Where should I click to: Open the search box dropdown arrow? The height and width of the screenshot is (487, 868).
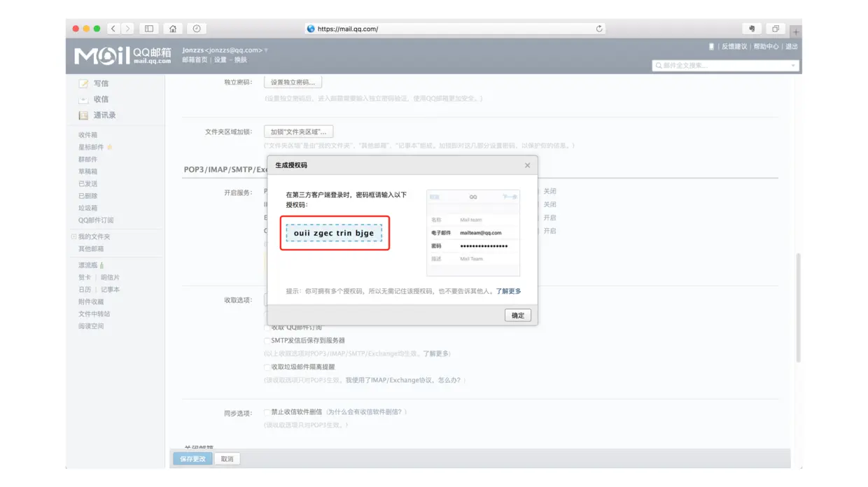[x=793, y=66]
